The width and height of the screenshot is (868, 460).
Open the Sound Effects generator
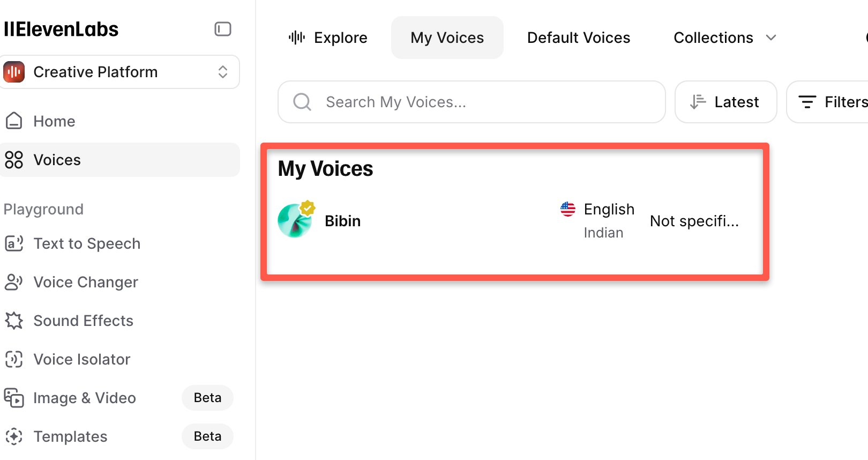[83, 321]
